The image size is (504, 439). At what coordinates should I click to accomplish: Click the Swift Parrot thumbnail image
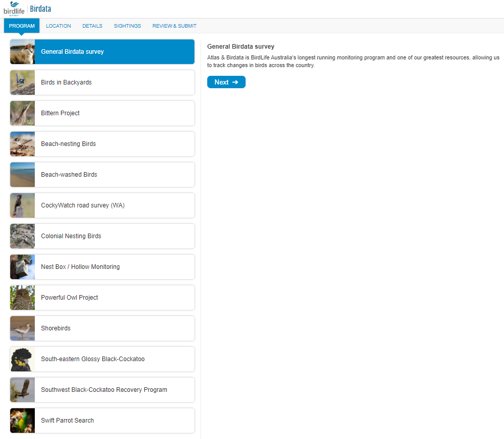click(x=23, y=421)
